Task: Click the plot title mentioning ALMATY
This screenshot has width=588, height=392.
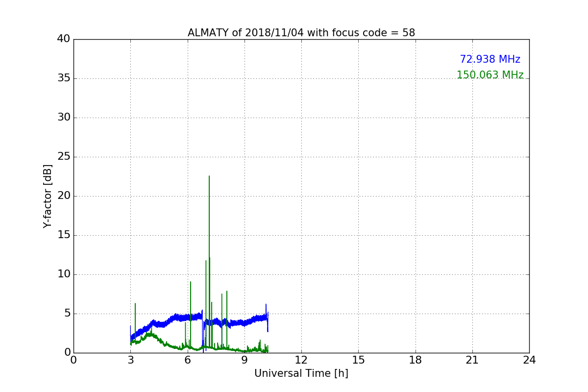Action: coord(301,33)
